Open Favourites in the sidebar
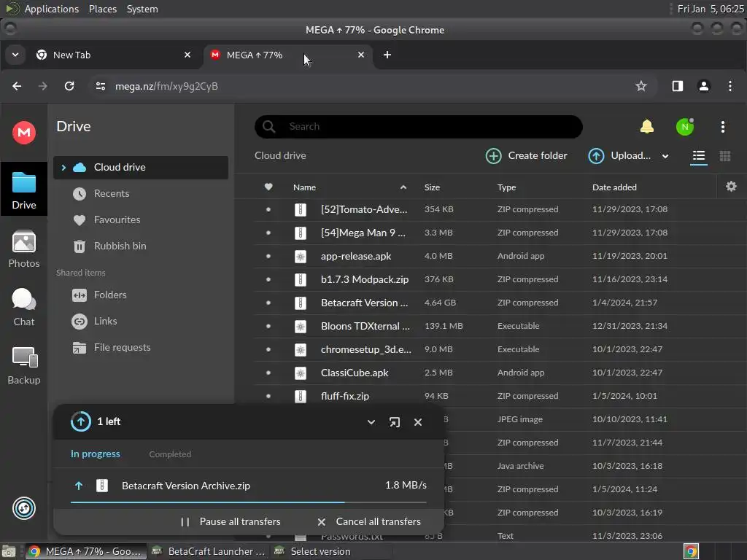Viewport: 747px width, 560px height. pos(141,219)
